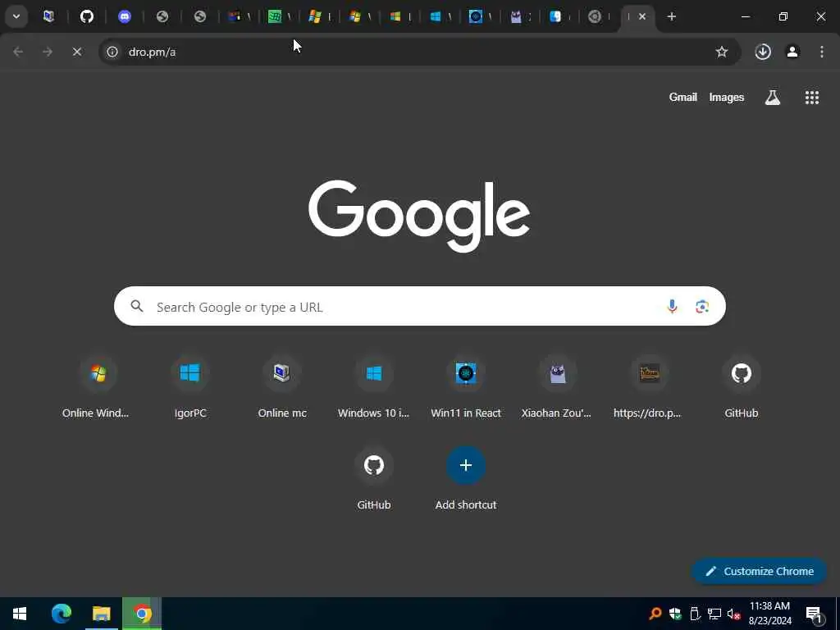The height and width of the screenshot is (630, 840).
Task: Open muted volume speaker icon
Action: [733, 614]
